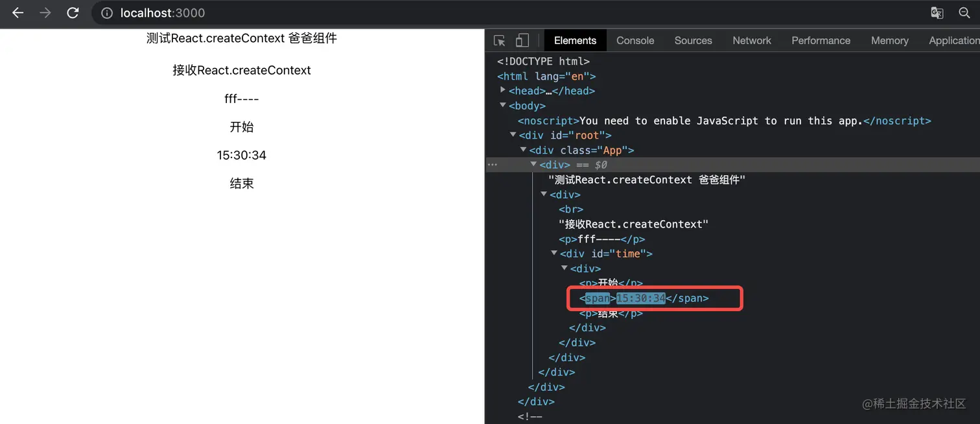
Task: Select the text node 测试React.createContext in DOM tree
Action: 647,180
